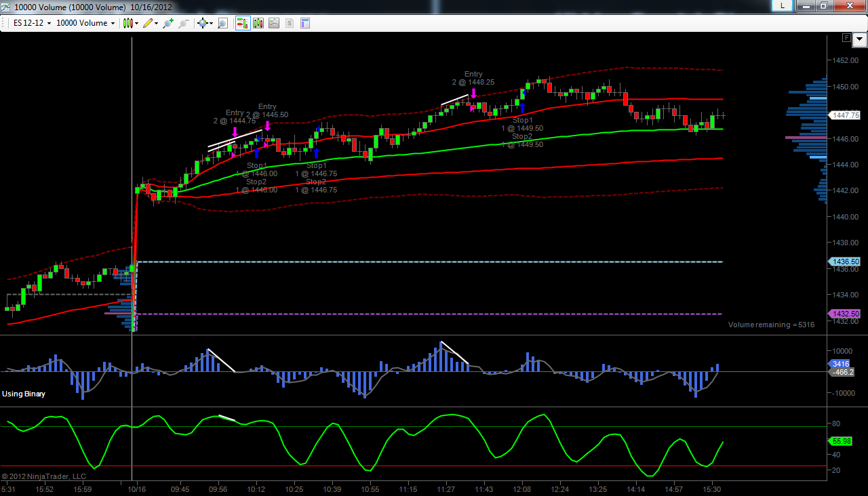
Task: Select the blue arrow above 'Stop1 1 @ 1446.75'
Action: [317, 153]
